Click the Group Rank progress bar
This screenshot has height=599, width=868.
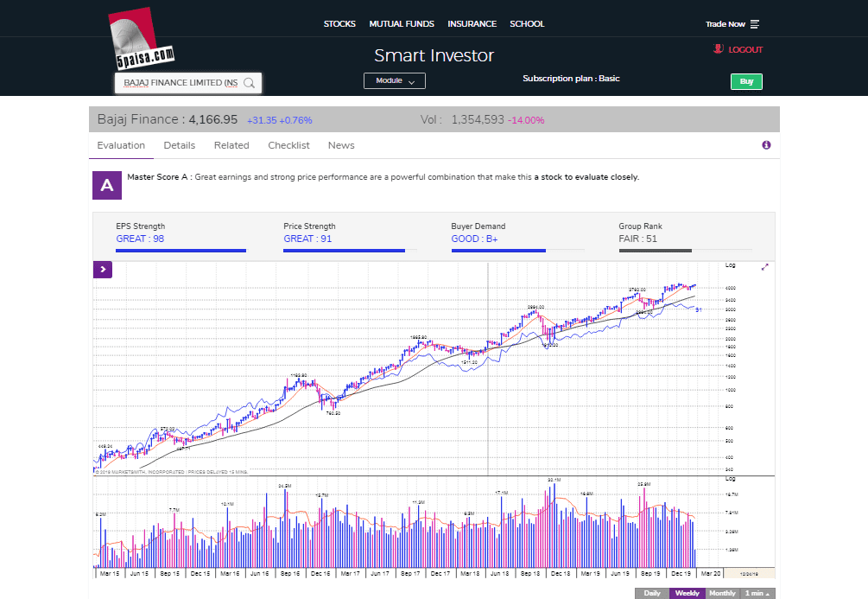click(685, 251)
